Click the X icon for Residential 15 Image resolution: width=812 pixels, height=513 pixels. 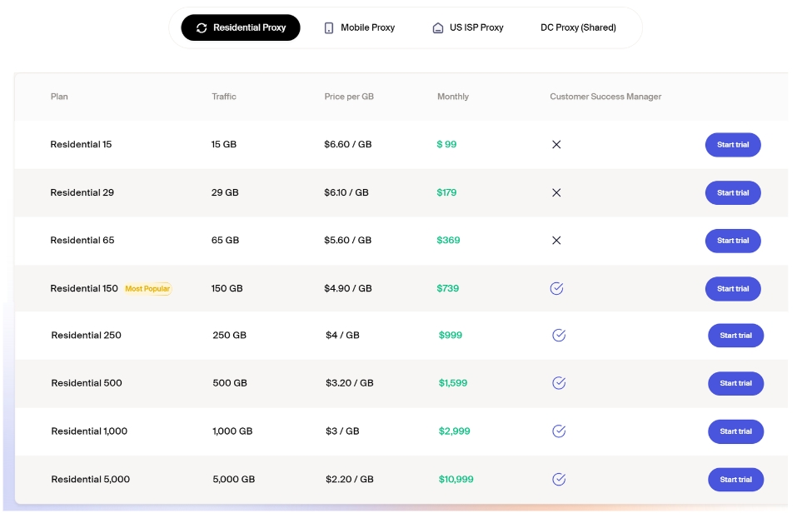pyautogui.click(x=556, y=144)
